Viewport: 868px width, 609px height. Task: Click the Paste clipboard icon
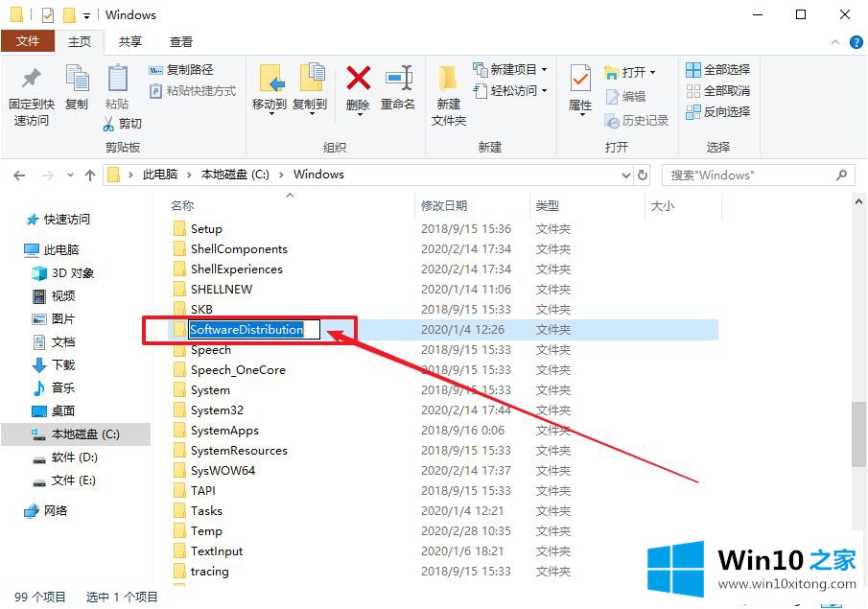[x=117, y=78]
